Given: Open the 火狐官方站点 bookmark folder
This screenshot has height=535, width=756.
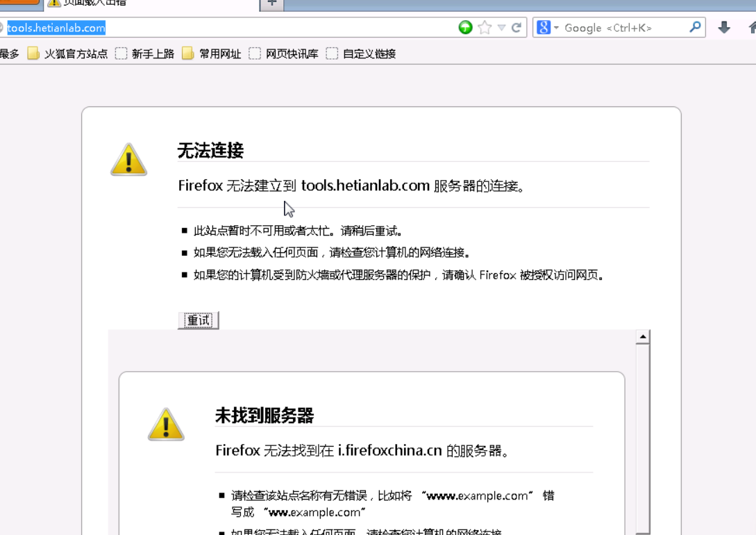Looking at the screenshot, I should [x=67, y=53].
